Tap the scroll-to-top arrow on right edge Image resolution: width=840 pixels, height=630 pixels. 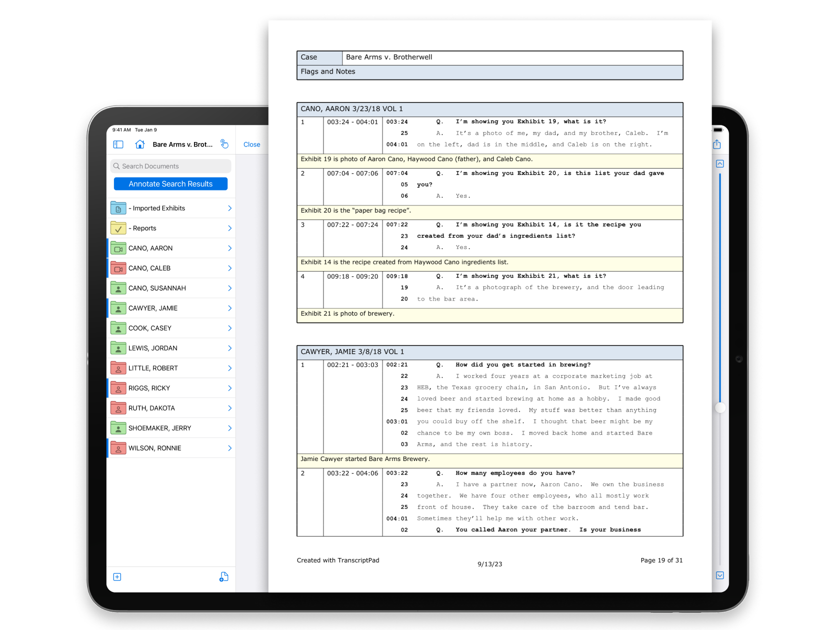pos(720,163)
